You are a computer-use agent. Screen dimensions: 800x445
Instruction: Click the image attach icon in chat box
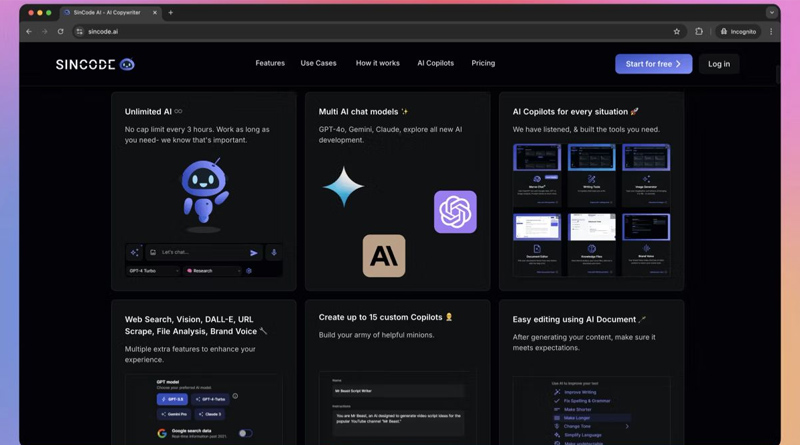click(153, 252)
